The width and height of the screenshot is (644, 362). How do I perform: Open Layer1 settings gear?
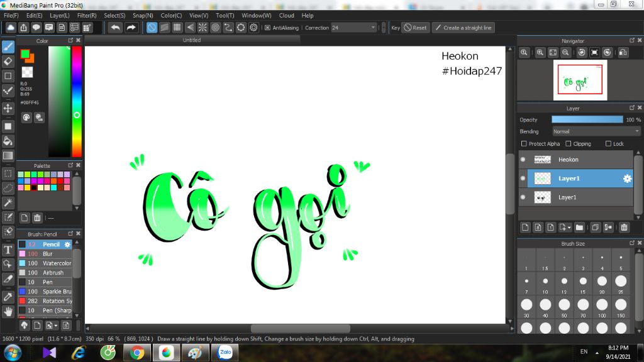[x=627, y=178]
